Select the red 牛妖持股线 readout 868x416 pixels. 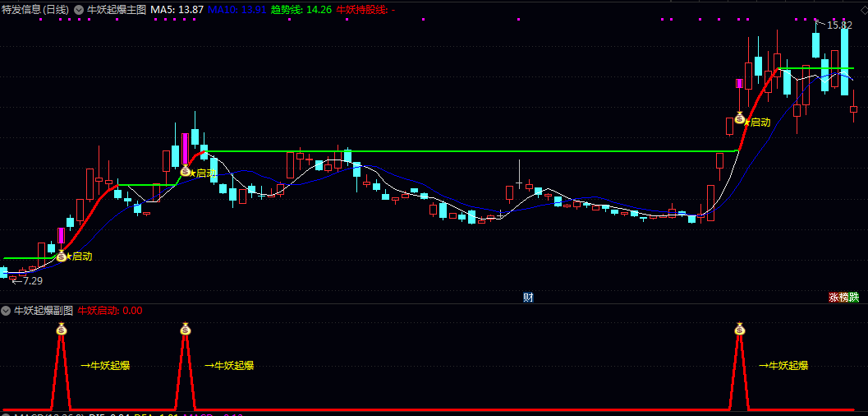(365, 9)
